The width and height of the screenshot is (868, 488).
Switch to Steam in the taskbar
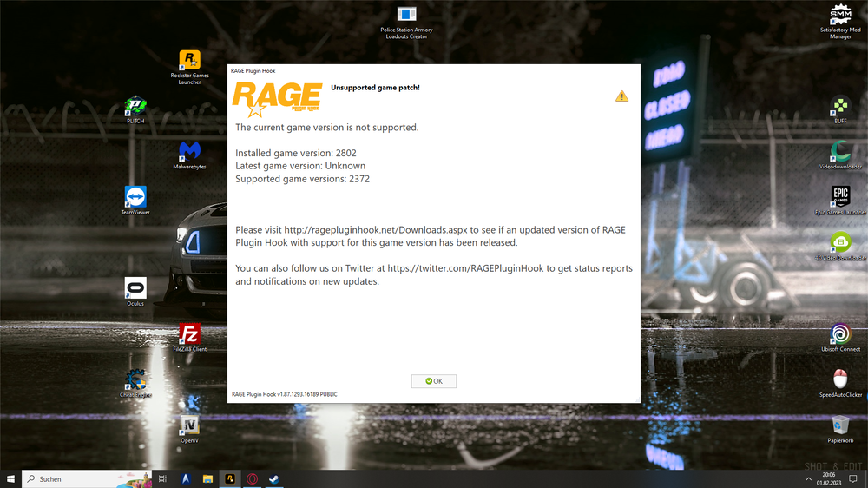click(274, 479)
